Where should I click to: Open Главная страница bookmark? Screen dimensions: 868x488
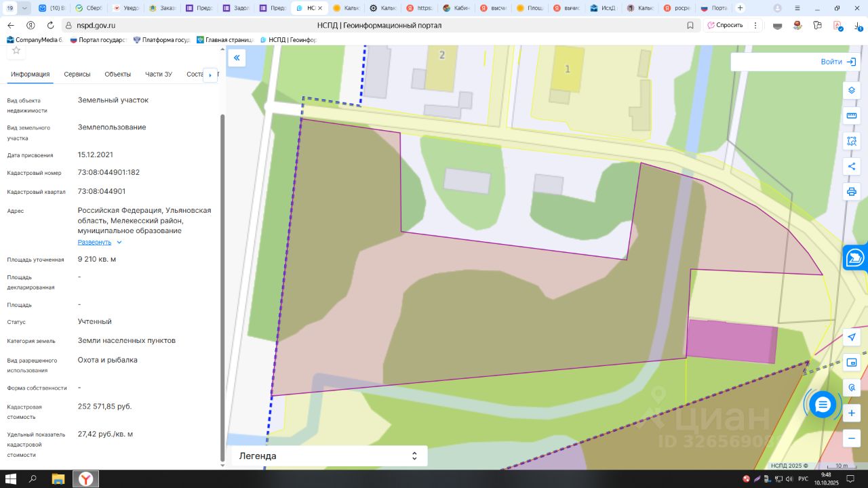(224, 40)
